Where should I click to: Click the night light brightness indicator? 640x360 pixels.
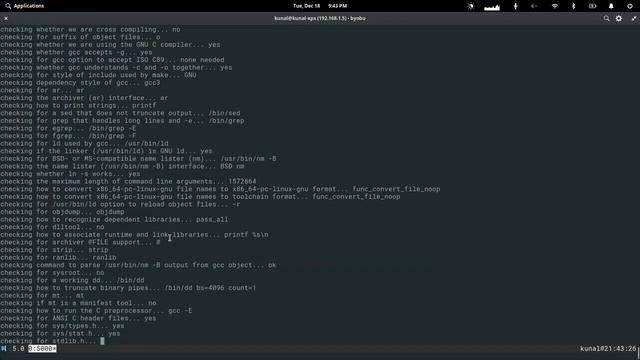pos(471,6)
